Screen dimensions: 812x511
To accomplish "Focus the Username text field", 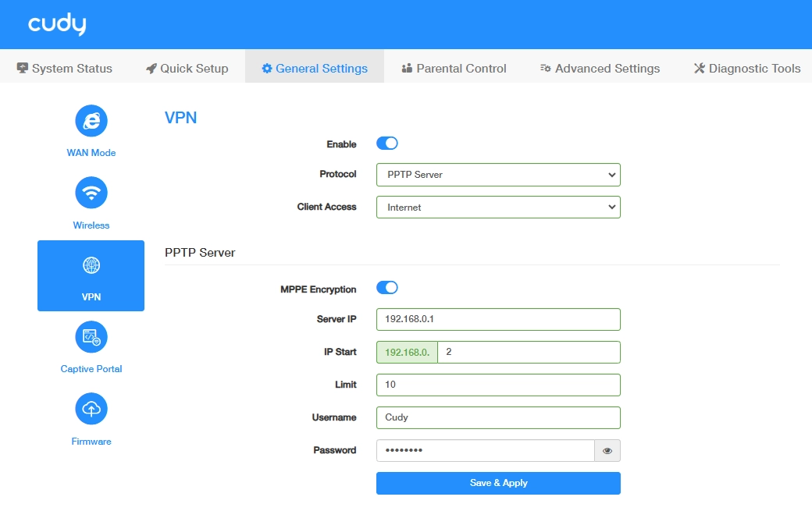I will pyautogui.click(x=498, y=417).
